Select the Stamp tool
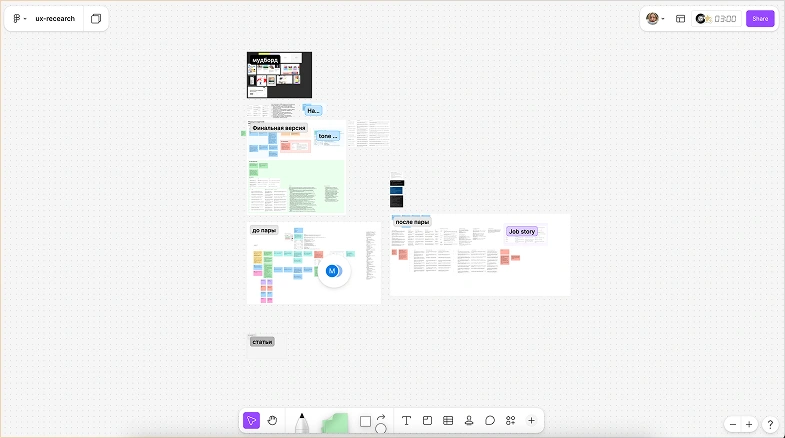785x438 pixels. pos(469,420)
